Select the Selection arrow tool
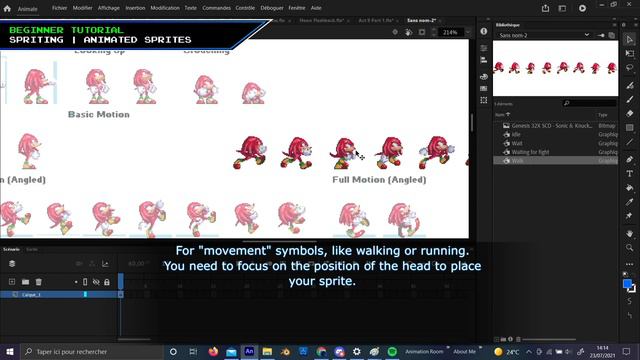The image size is (640, 360). point(629,40)
